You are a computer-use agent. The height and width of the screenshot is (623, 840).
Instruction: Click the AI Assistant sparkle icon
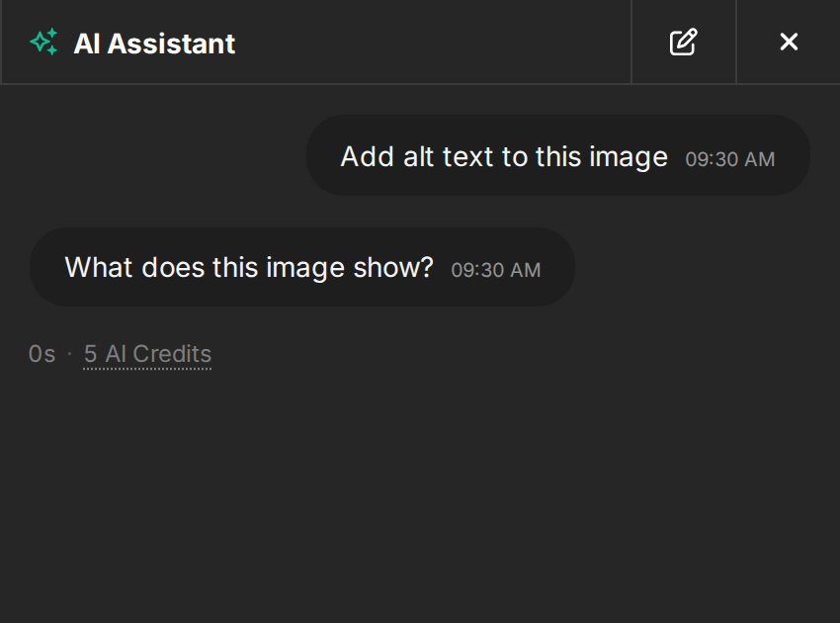click(43, 42)
